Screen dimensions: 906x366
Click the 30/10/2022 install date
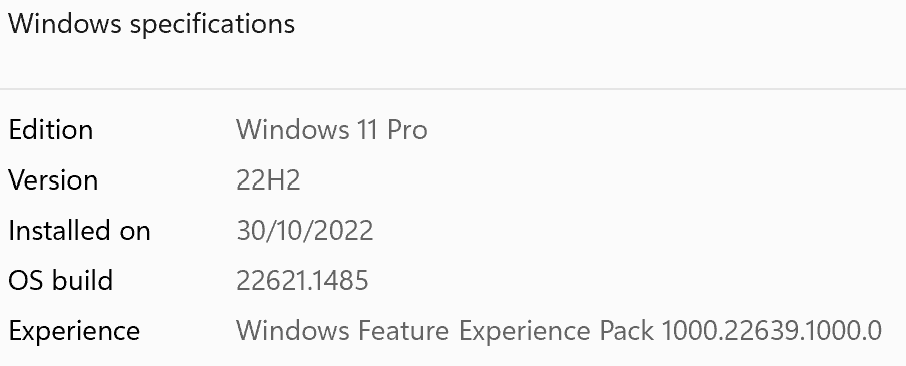tap(305, 231)
